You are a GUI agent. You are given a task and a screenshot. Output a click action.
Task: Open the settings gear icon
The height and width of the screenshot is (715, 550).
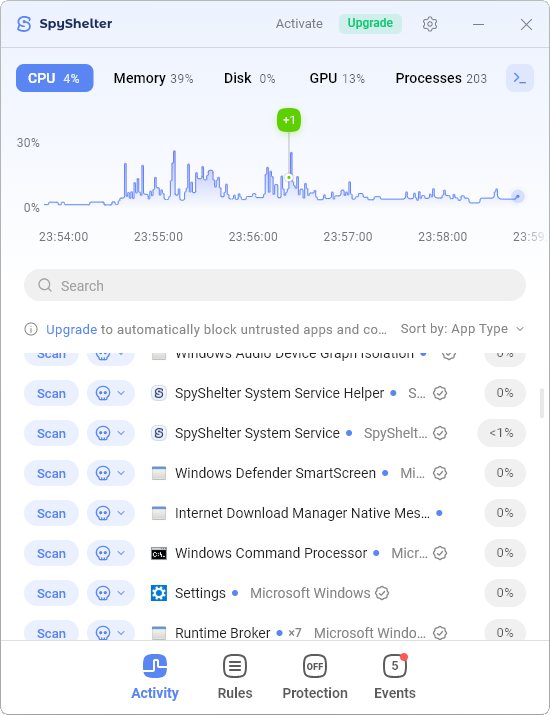click(430, 24)
